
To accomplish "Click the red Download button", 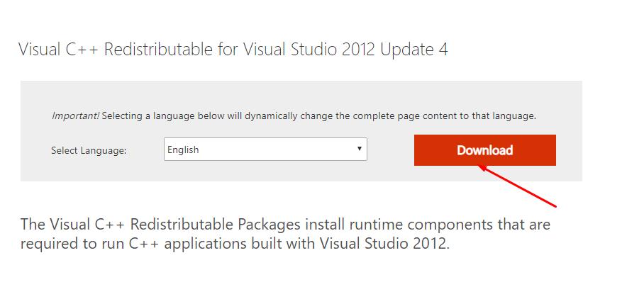I will (x=484, y=150).
